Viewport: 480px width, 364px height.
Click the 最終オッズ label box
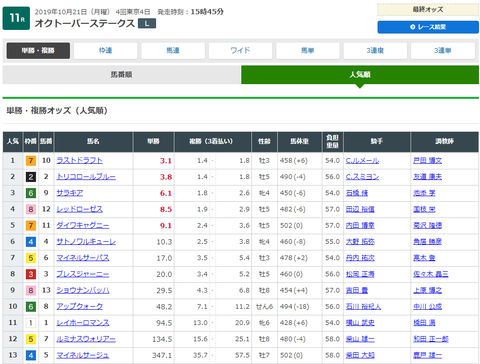pos(428,10)
